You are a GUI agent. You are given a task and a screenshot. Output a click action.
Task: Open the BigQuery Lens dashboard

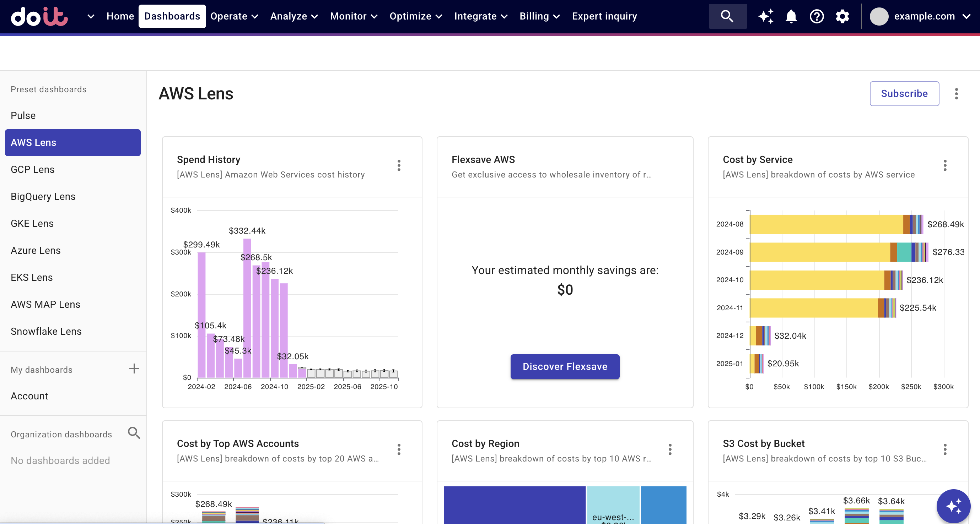pos(72,196)
